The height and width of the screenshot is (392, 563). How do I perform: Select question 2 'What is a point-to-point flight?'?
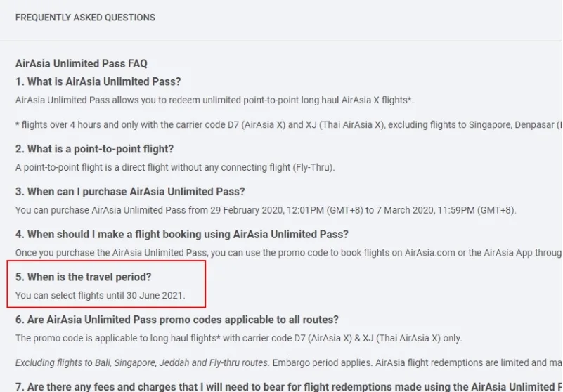tap(94, 149)
